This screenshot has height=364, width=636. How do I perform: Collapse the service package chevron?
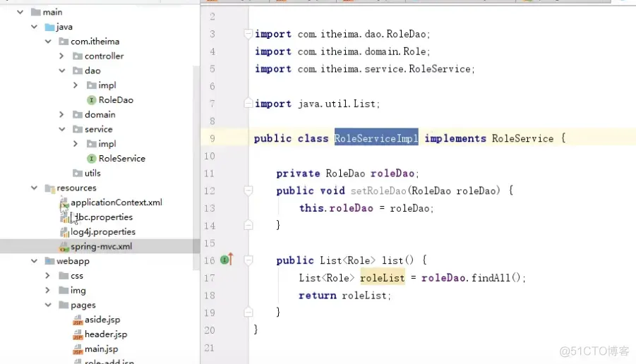[61, 129]
